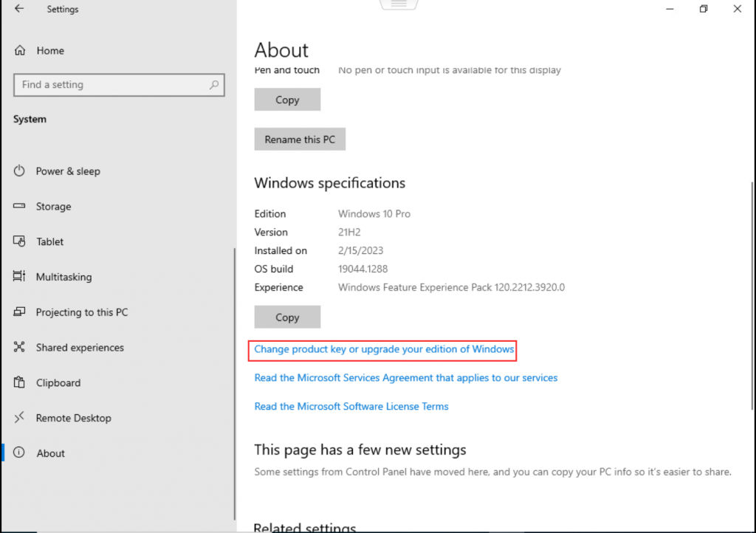Click the Power & sleep icon

[x=19, y=171]
